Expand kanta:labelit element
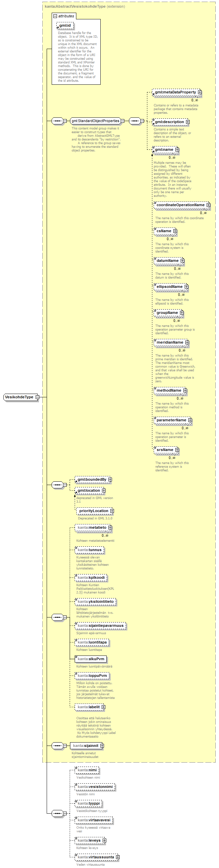The height and width of the screenshot is (868, 219). (x=103, y=707)
